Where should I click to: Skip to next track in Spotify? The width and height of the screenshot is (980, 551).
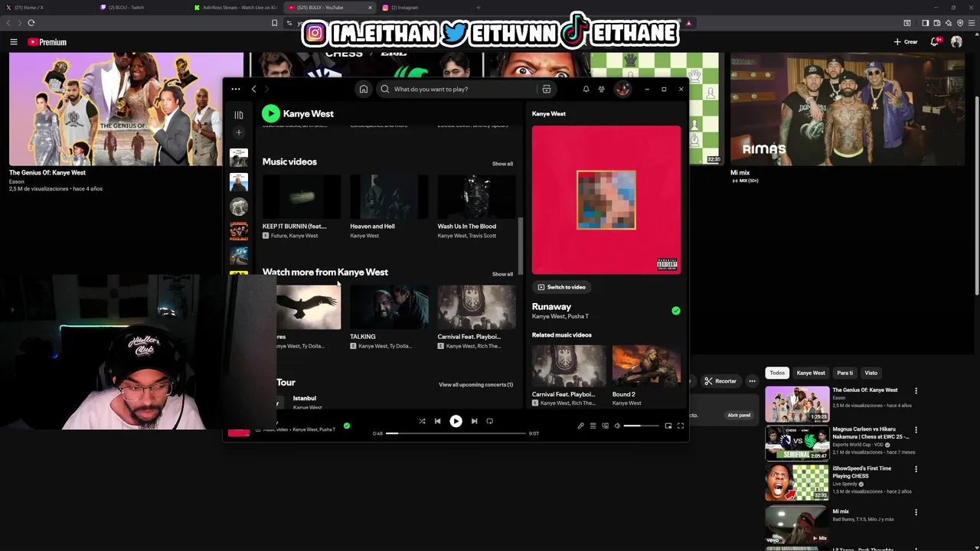click(474, 421)
